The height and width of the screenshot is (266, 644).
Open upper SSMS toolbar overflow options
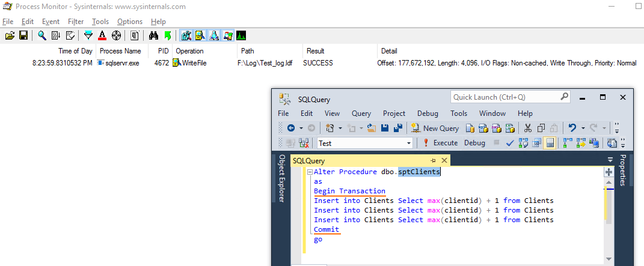pyautogui.click(x=617, y=128)
